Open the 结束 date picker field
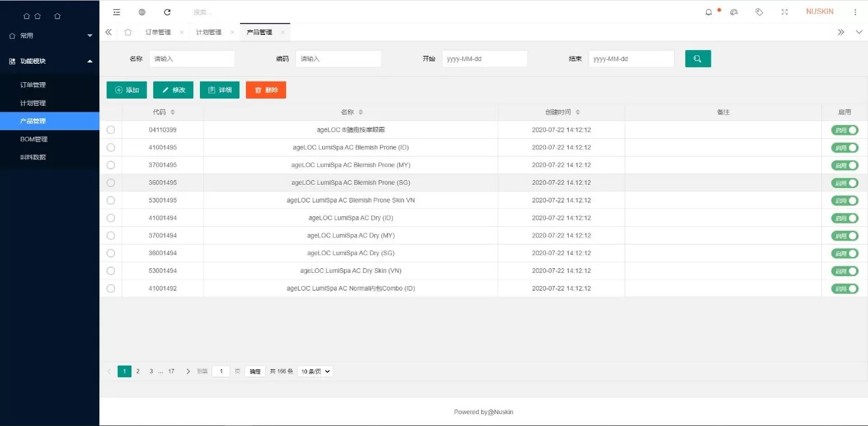Screen dimensions: 868x426 631,59
